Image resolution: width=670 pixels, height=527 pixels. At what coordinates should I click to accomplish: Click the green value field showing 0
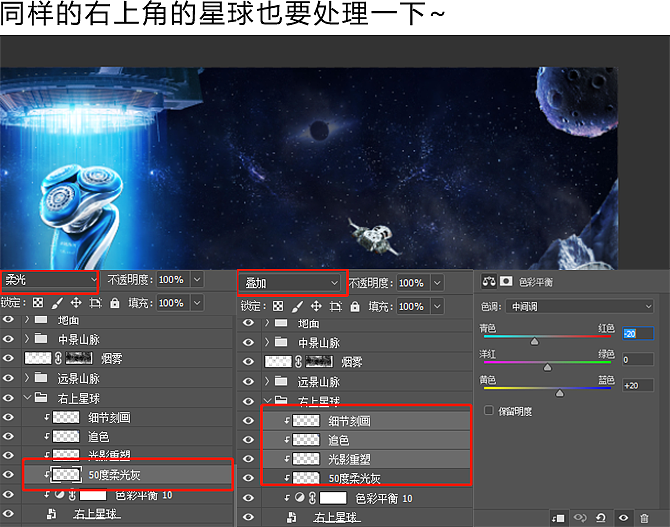point(638,359)
